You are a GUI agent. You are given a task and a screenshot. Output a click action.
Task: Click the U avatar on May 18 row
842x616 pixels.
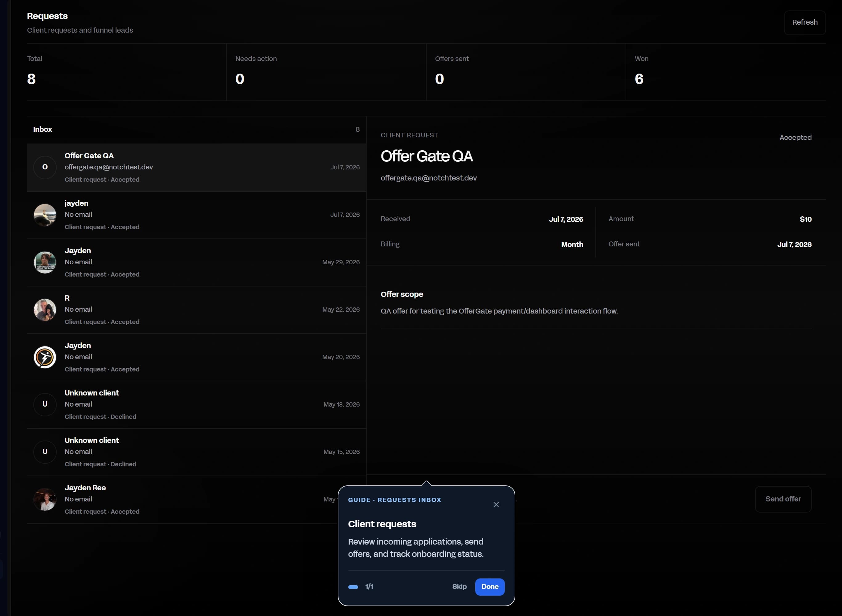pyautogui.click(x=45, y=404)
